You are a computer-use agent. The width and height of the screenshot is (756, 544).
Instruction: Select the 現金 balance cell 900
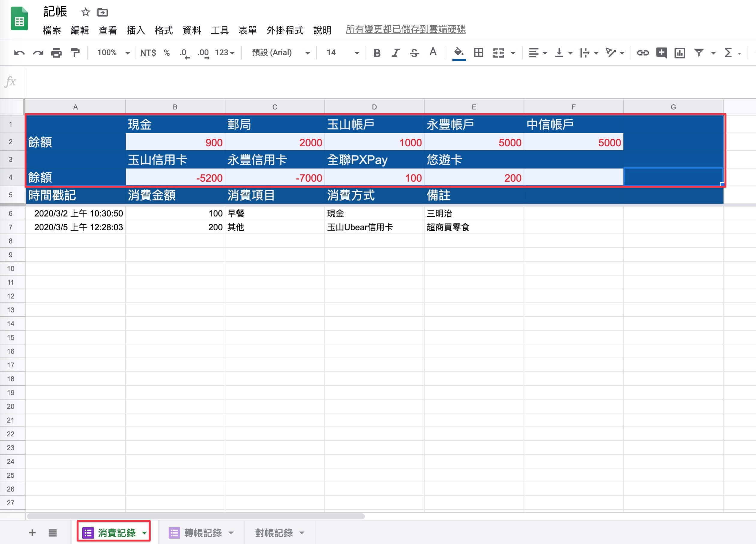[175, 142]
